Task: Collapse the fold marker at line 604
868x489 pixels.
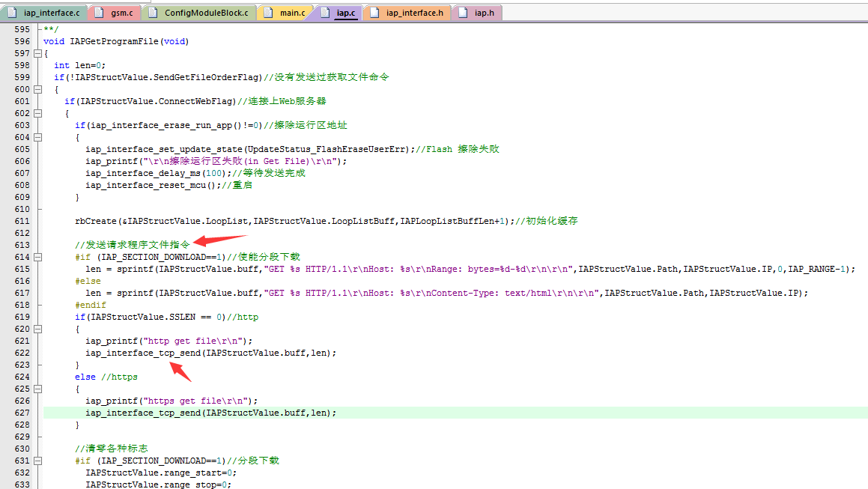Action: click(x=37, y=137)
